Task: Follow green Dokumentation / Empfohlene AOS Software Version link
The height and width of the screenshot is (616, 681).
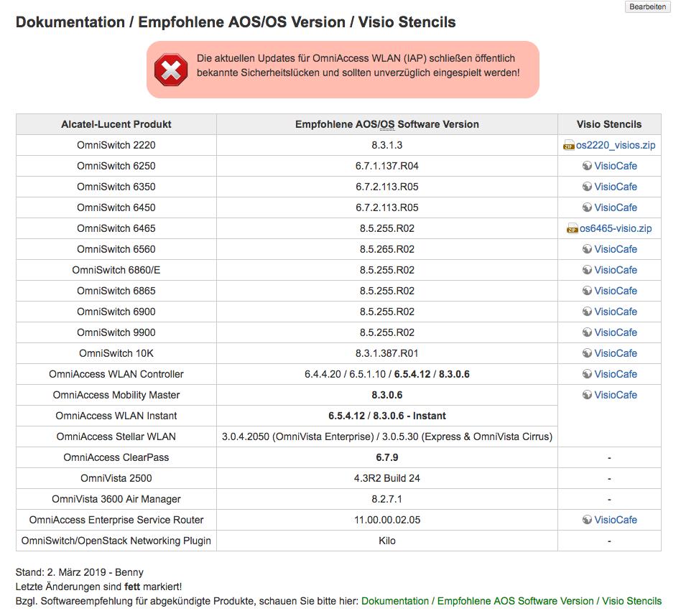Action: [x=511, y=601]
